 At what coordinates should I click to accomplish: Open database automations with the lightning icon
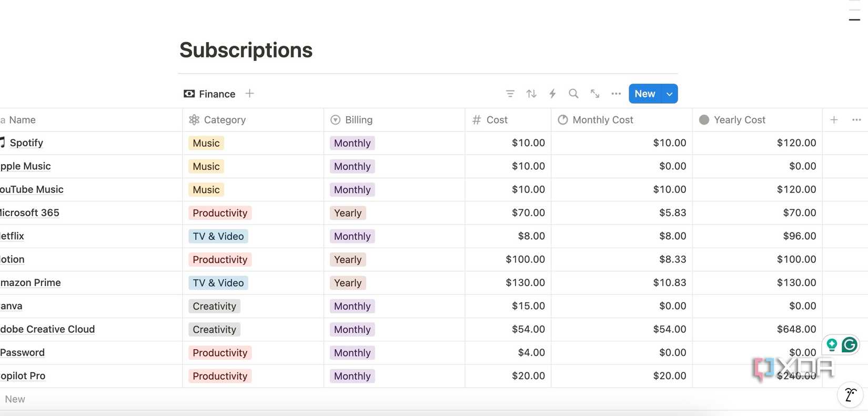pos(552,93)
